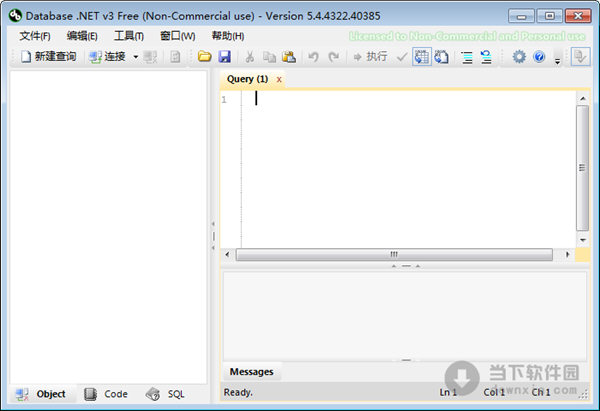600x411 pixels.
Task: Switch to the Code tab
Action: [106, 394]
